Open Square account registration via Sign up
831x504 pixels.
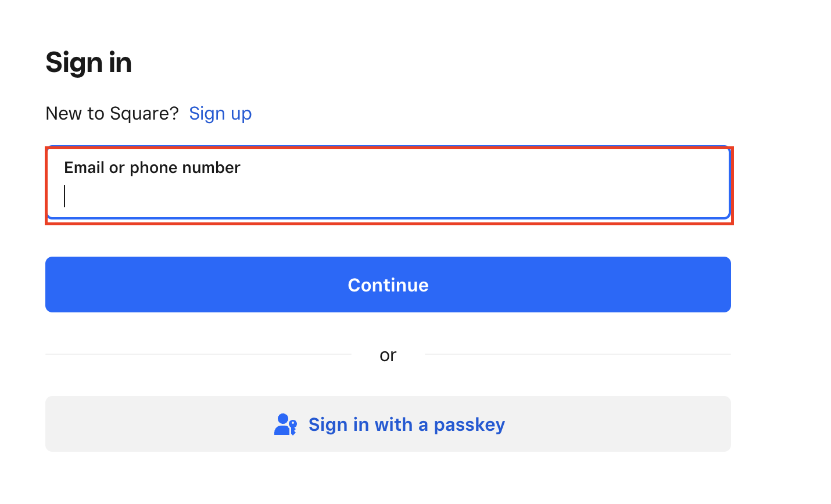(220, 113)
